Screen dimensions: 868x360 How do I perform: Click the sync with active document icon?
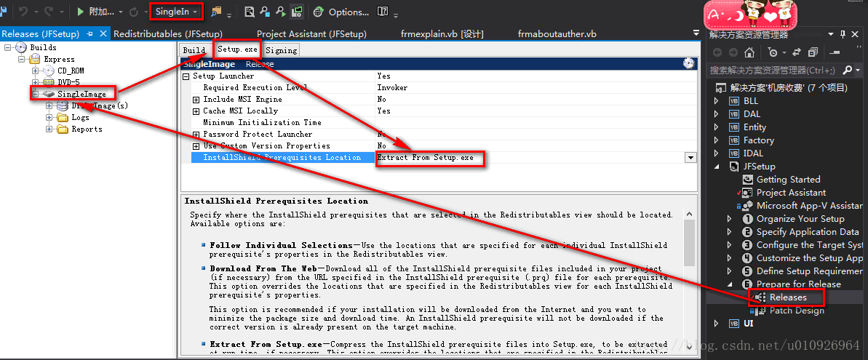[x=797, y=52]
